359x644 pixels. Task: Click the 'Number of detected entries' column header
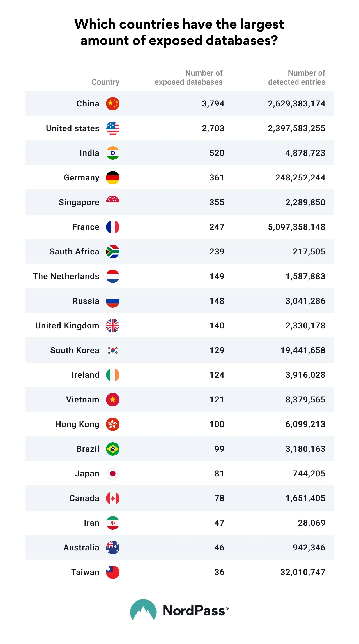coord(296,78)
